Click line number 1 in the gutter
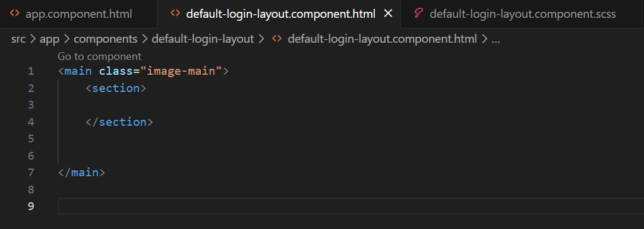644x229 pixels. point(31,71)
